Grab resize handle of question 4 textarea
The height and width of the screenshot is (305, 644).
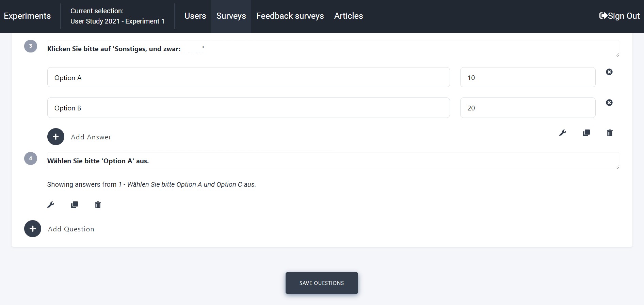[617, 167]
